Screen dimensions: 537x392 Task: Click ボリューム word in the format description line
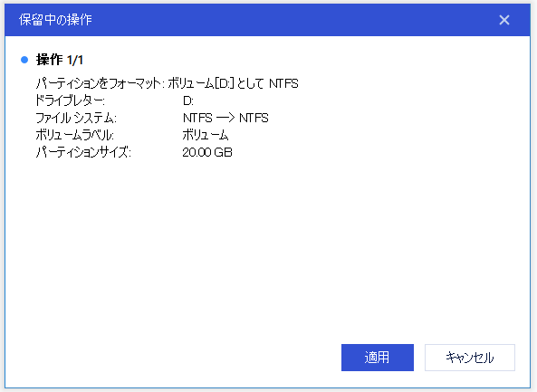191,83
